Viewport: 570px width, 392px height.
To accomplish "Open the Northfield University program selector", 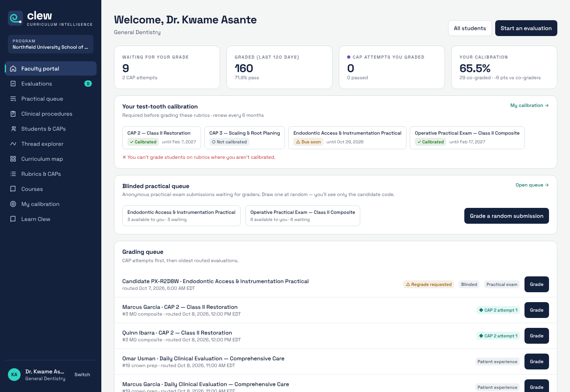I will [51, 44].
